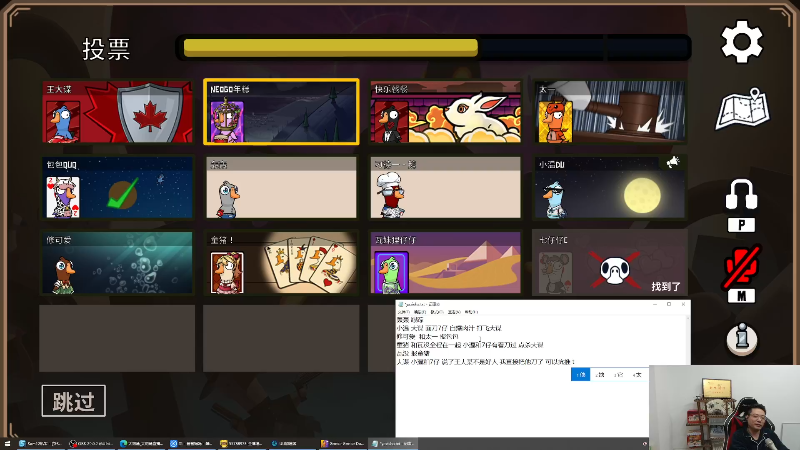
Task: Open the yellow icon taskbar item
Action: coord(242,444)
